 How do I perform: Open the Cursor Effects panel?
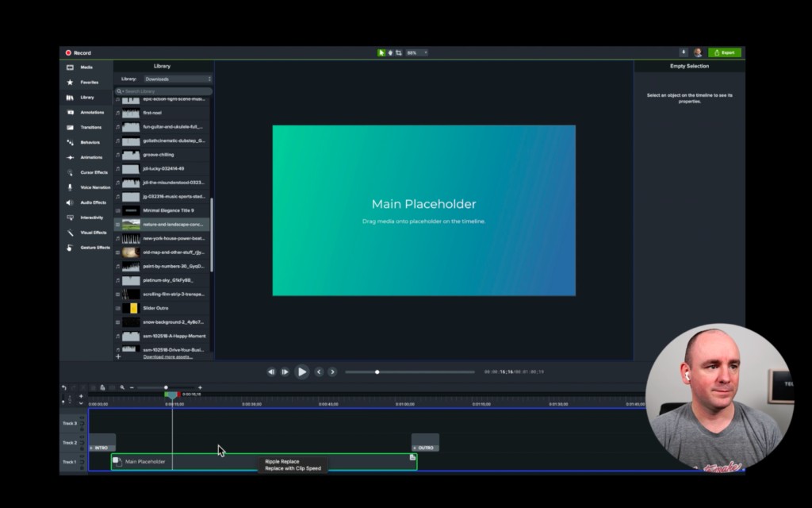click(x=90, y=172)
